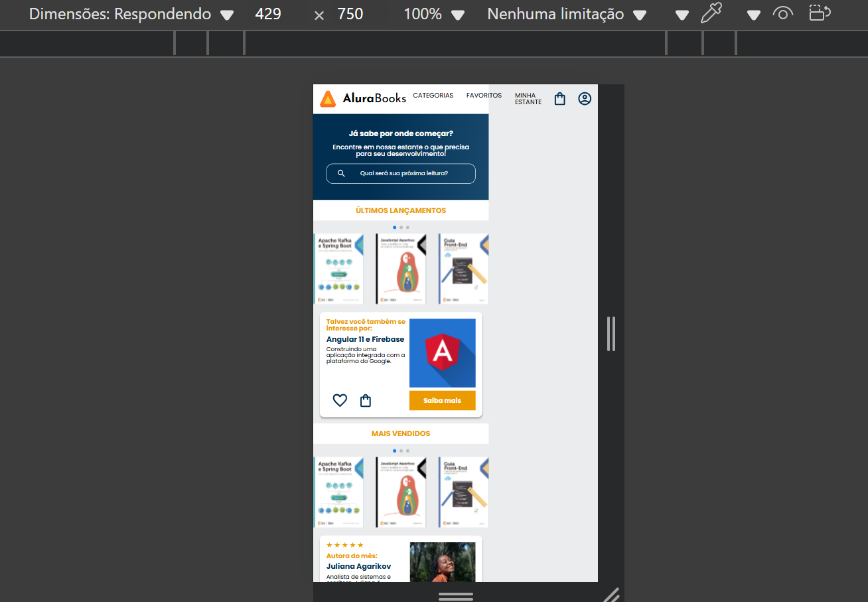
Task: Click the ÚLTIMOS LANÇAMENTOS heading
Action: pos(401,210)
